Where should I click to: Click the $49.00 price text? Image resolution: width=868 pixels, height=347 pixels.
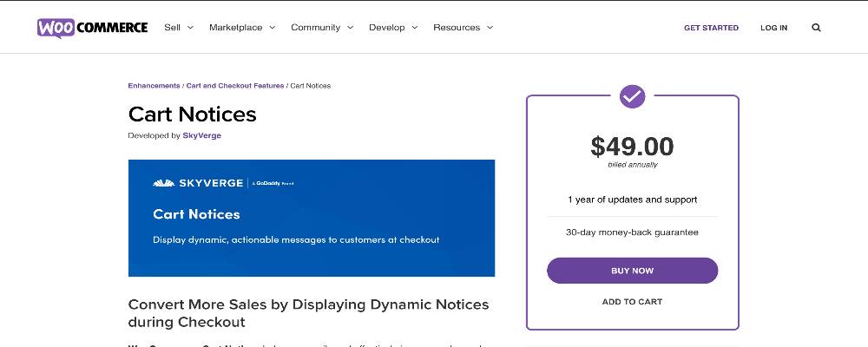click(x=632, y=147)
